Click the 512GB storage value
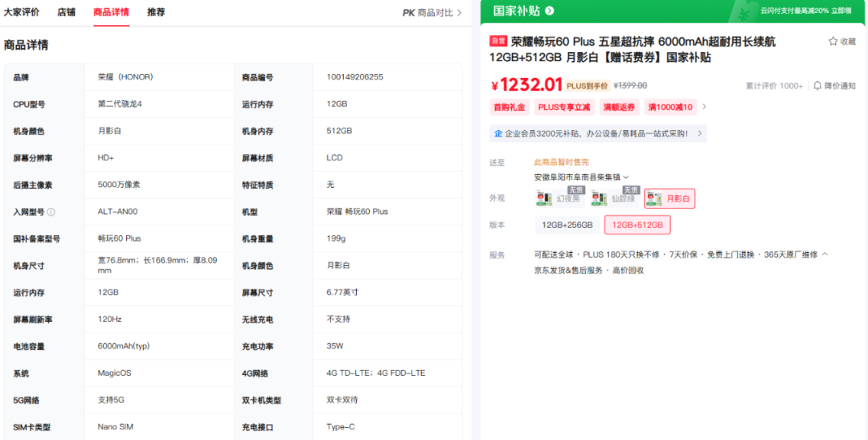The height and width of the screenshot is (440, 868). 339,131
